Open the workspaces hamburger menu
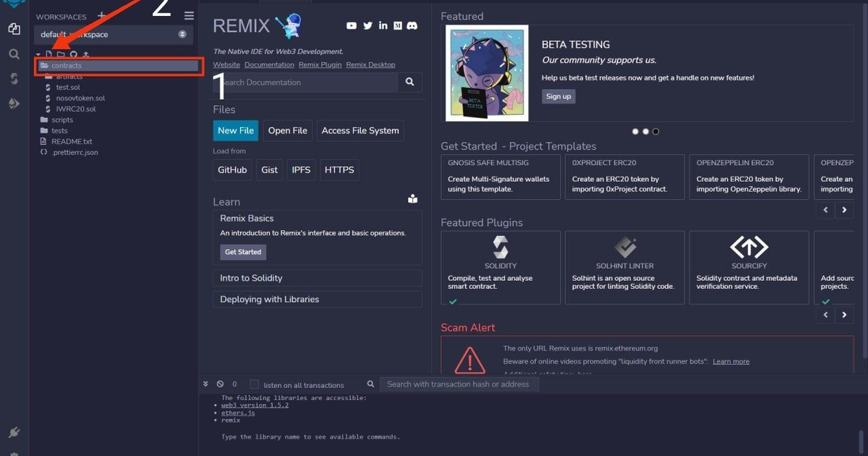The width and height of the screenshot is (868, 456). (x=189, y=16)
